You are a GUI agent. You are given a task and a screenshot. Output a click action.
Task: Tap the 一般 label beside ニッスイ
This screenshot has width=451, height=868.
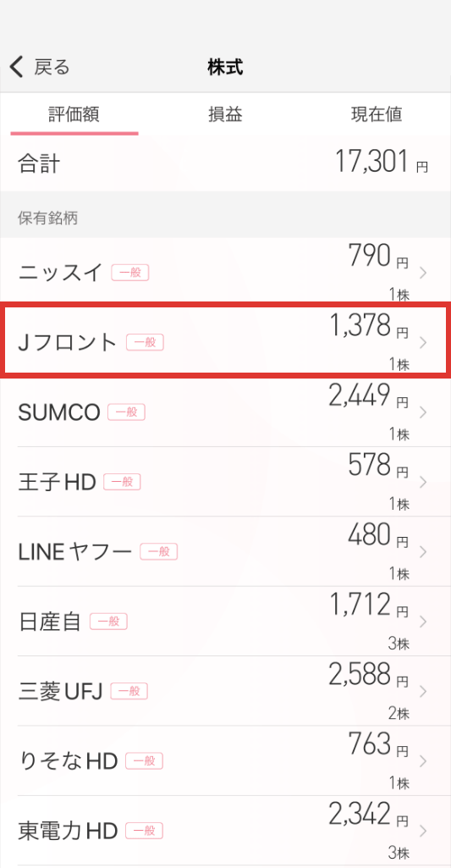coord(130,273)
